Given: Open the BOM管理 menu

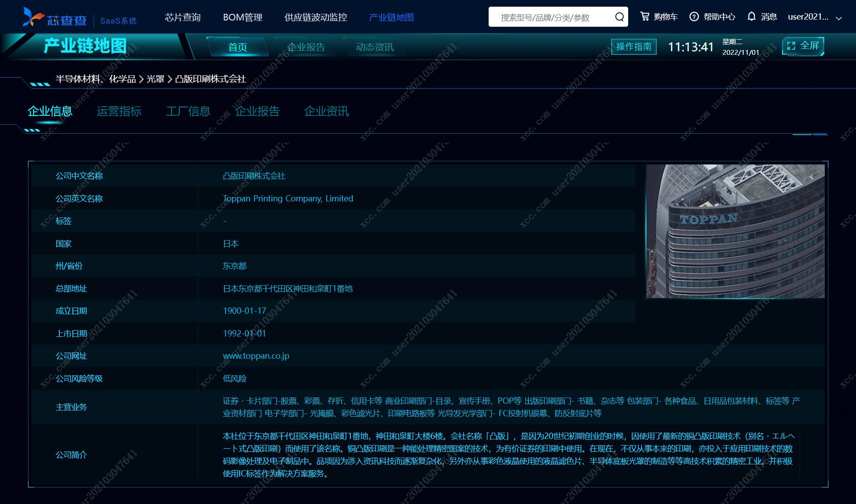Looking at the screenshot, I should 243,17.
